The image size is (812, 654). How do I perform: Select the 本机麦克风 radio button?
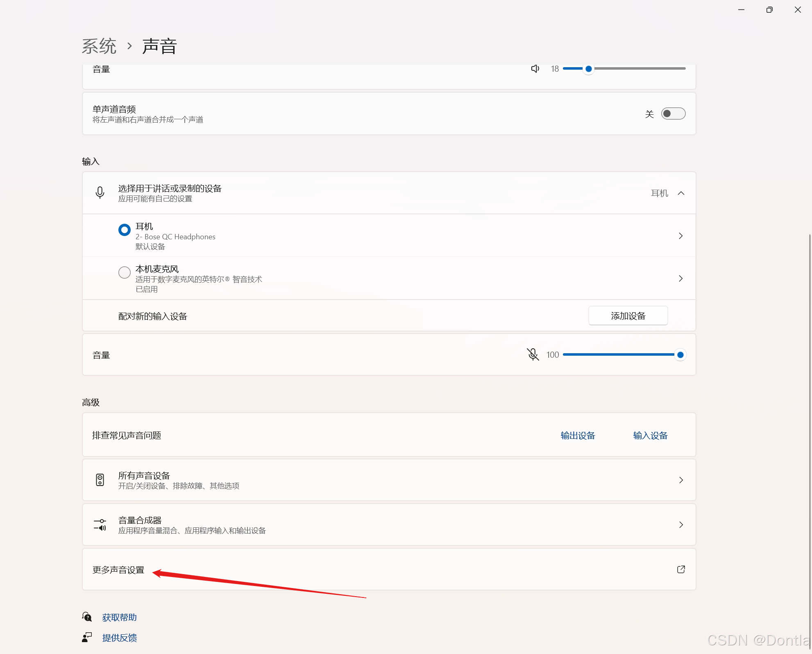coord(125,272)
